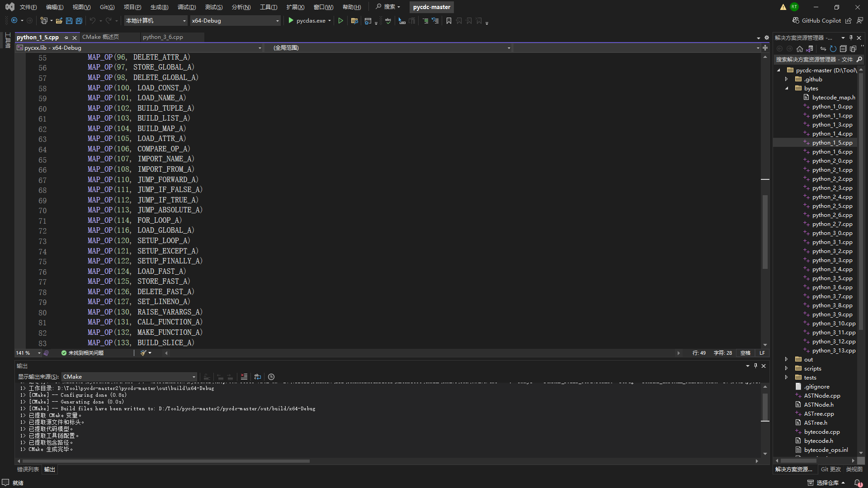This screenshot has height=488, width=868.
Task: Click the LF line ending indicator
Action: (762, 353)
